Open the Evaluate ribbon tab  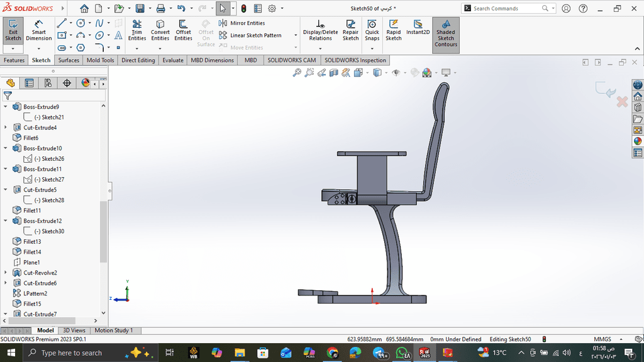(x=173, y=60)
